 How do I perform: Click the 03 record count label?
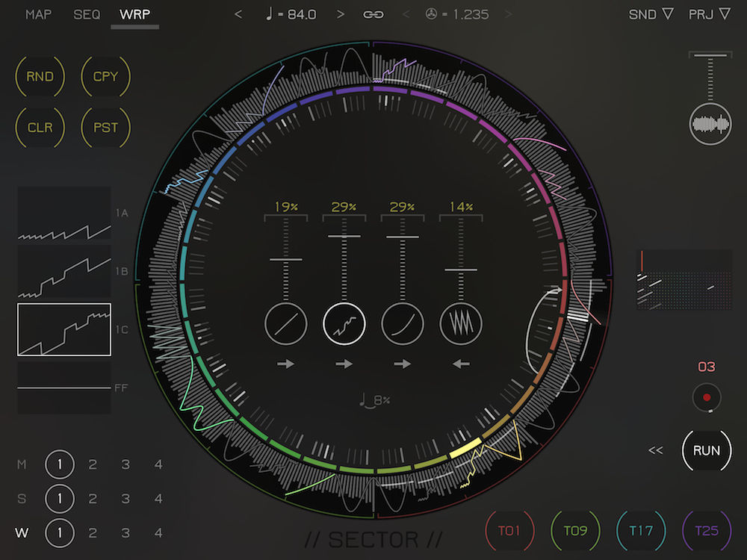tap(707, 367)
